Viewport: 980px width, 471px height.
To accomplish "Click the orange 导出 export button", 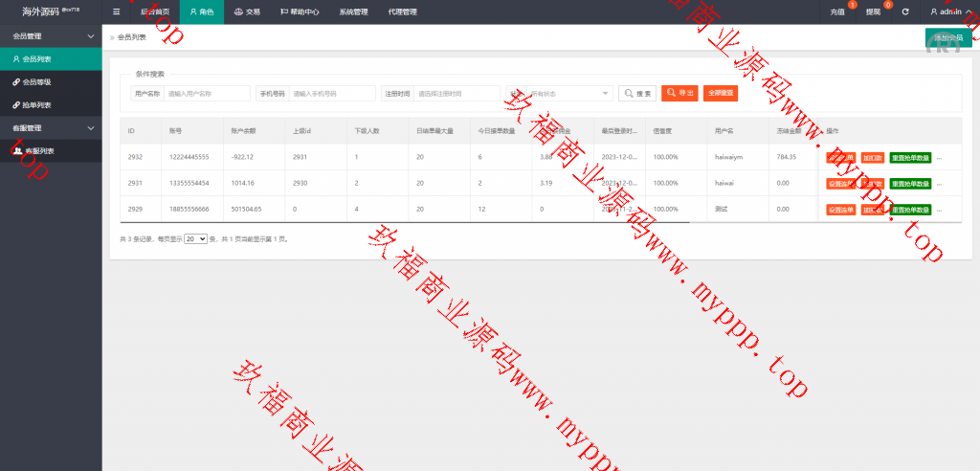I will click(680, 93).
